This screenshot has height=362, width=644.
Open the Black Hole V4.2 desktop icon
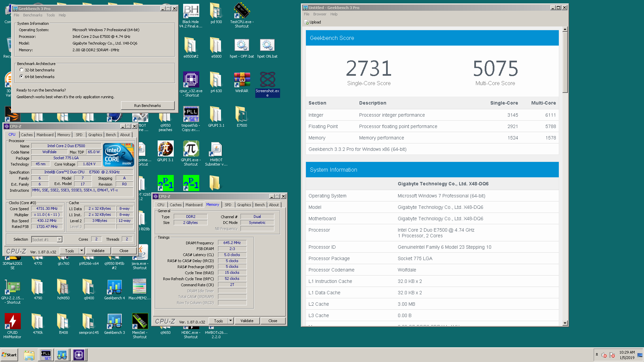coord(191,15)
